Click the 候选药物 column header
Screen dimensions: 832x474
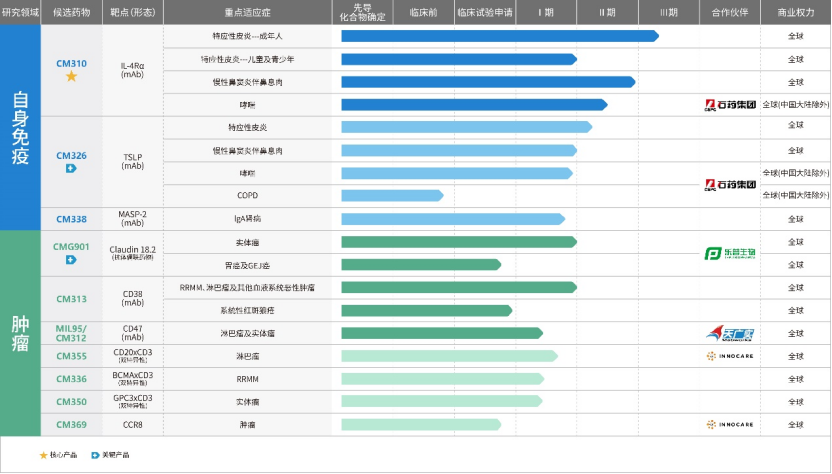click(72, 12)
